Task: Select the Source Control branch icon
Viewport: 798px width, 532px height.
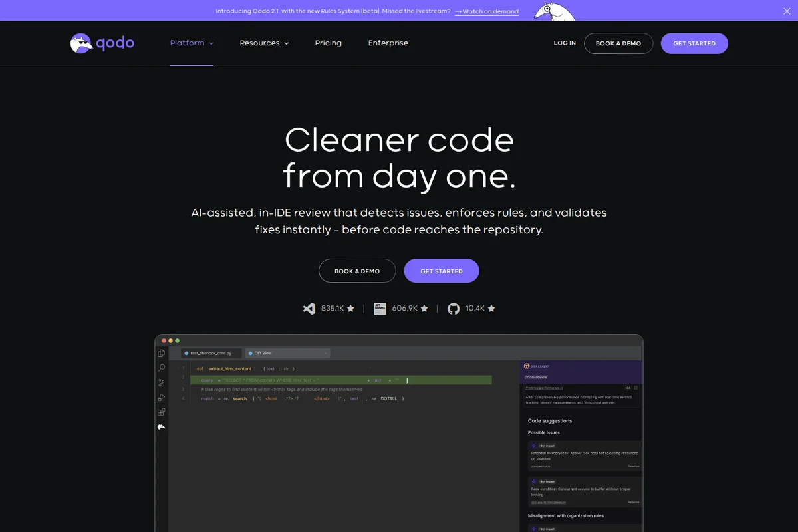Action: [161, 382]
